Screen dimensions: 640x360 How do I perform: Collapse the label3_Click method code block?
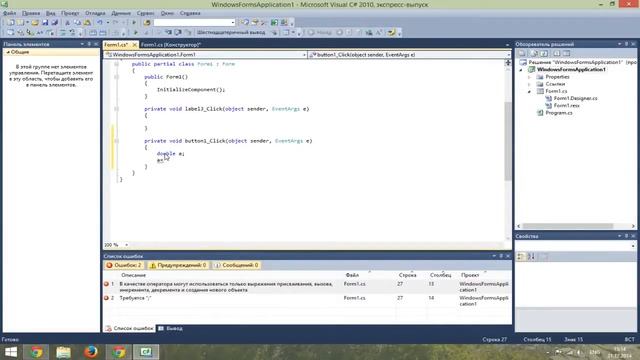point(116,109)
